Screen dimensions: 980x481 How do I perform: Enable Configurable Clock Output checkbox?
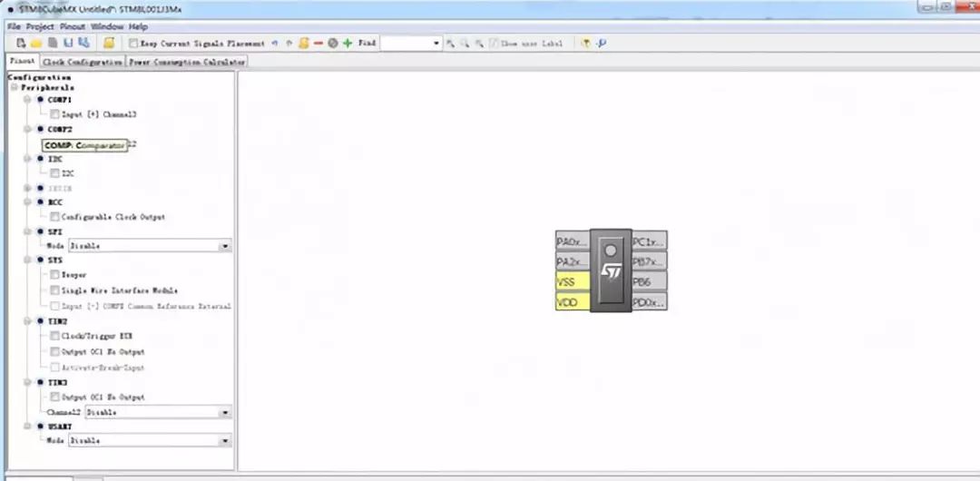(55, 216)
